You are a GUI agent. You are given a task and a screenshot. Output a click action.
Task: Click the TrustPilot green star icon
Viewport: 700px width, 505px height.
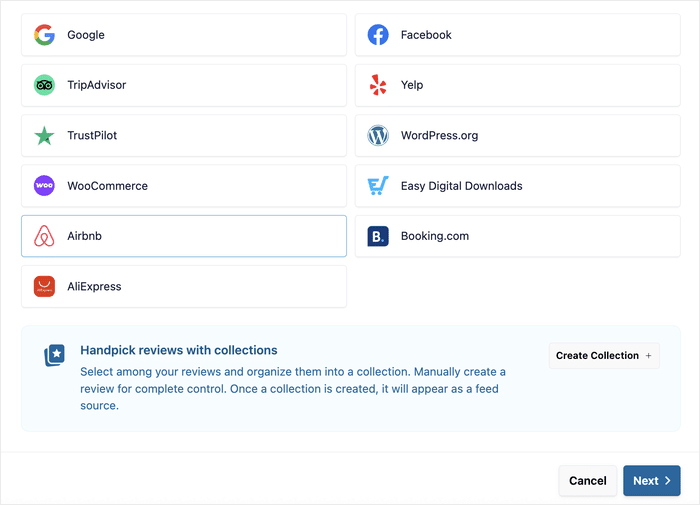[44, 135]
